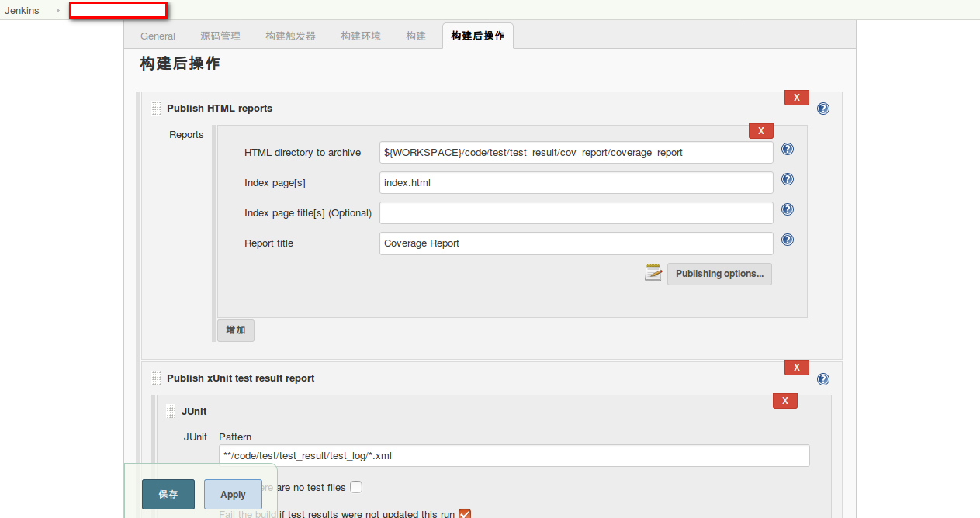Viewport: 980px width, 518px height.
Task: Select the 构建环境 tab
Action: click(x=361, y=36)
